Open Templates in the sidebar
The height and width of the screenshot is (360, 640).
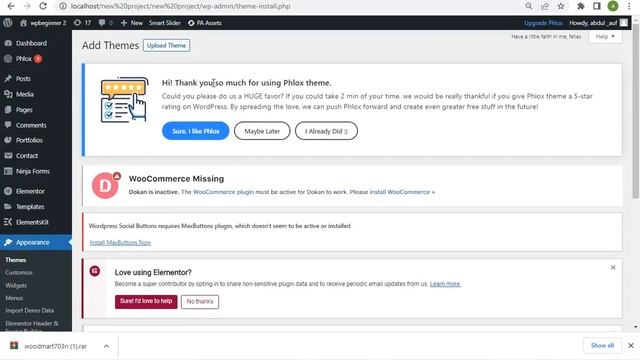(30, 207)
